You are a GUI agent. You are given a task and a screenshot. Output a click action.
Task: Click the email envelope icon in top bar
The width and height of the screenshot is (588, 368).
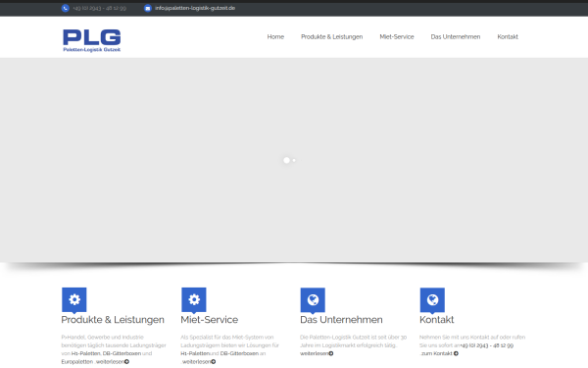click(148, 8)
